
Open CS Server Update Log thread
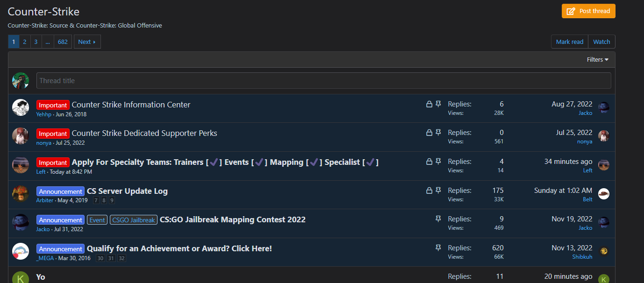pos(127,191)
